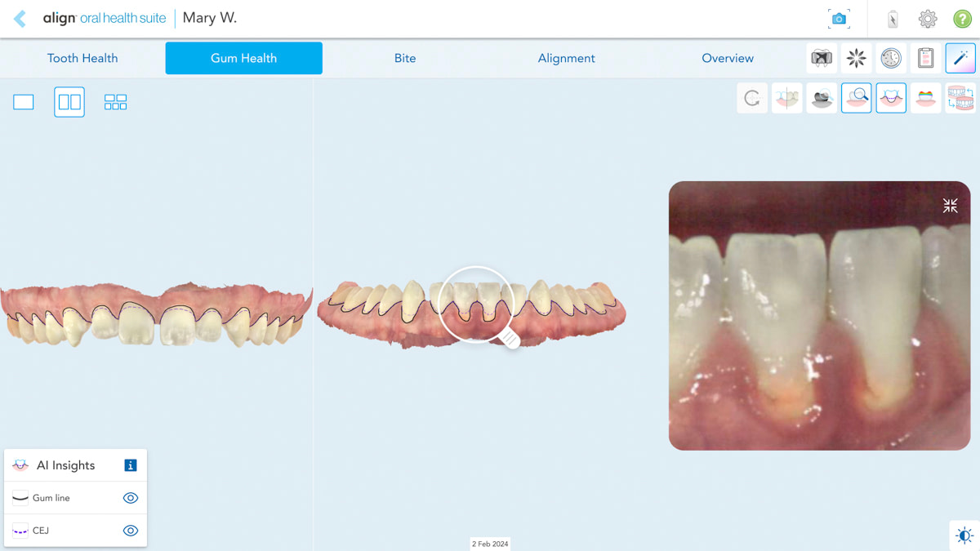This screenshot has width=980, height=551.
Task: Open the rainbow occlusion map tool
Action: tap(925, 98)
